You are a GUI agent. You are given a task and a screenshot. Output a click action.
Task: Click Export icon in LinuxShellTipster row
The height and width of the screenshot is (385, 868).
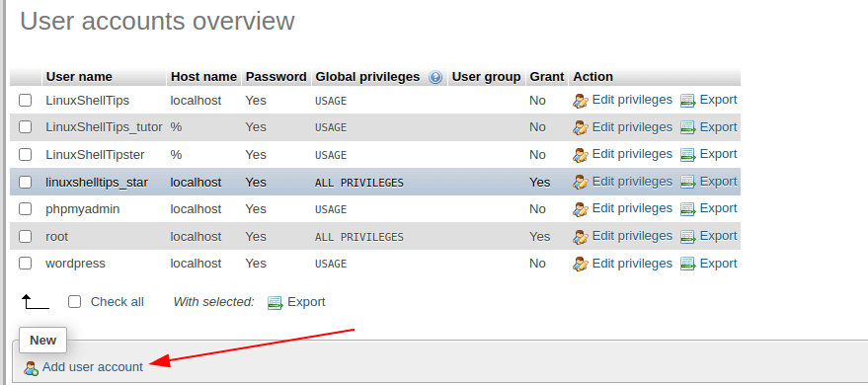687,155
